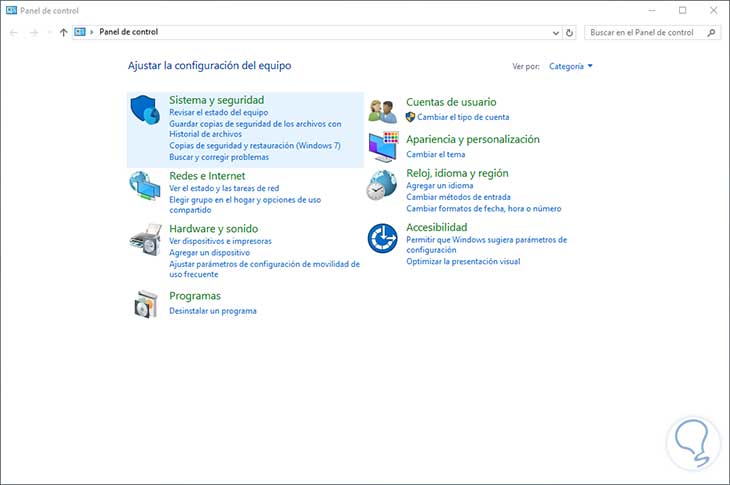Click Cambiar el tipo de cuenta
Viewport: 730px width, 485px height.
(x=463, y=117)
